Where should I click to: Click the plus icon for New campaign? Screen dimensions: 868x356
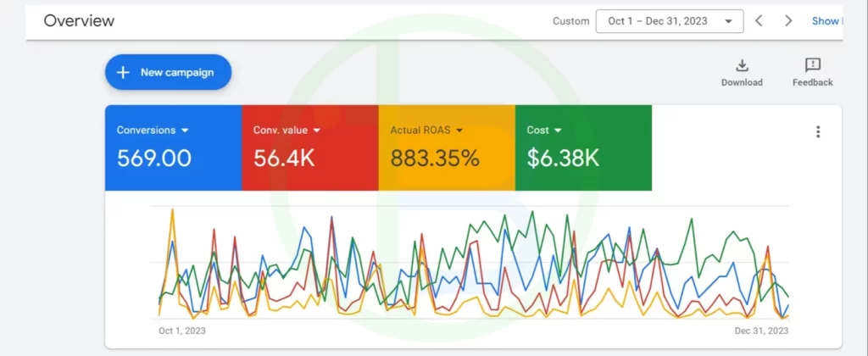click(x=123, y=73)
